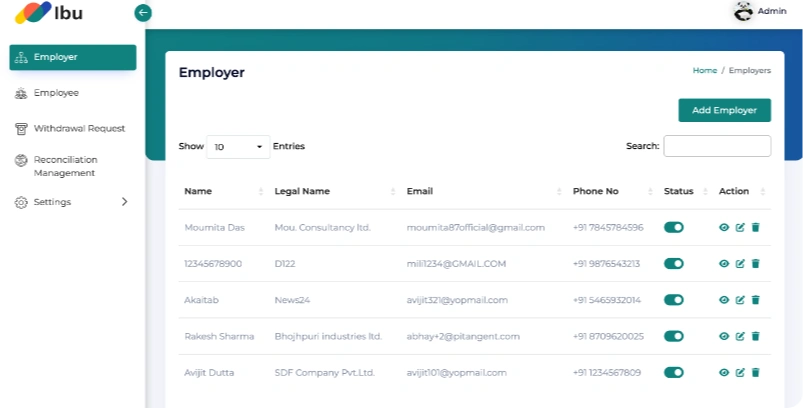Expand the Settings menu chevron
Viewport: 803px width, 408px height.
[x=124, y=202]
